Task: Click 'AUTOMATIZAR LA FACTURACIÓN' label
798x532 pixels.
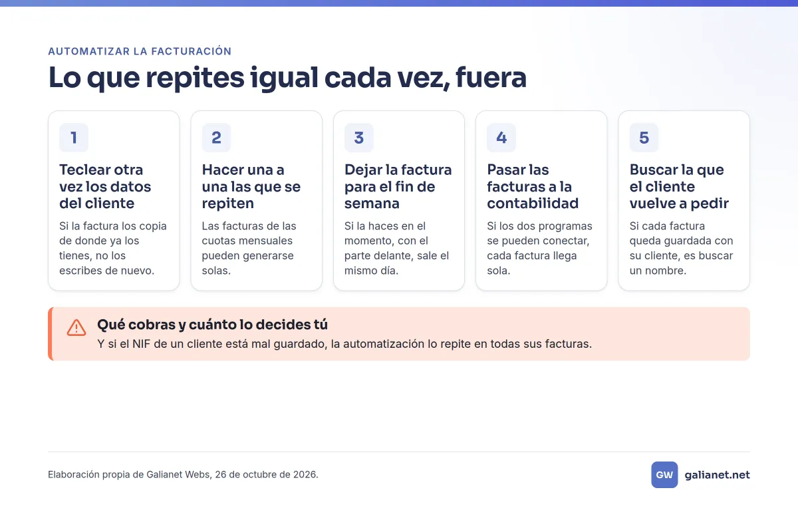Action: pos(140,51)
